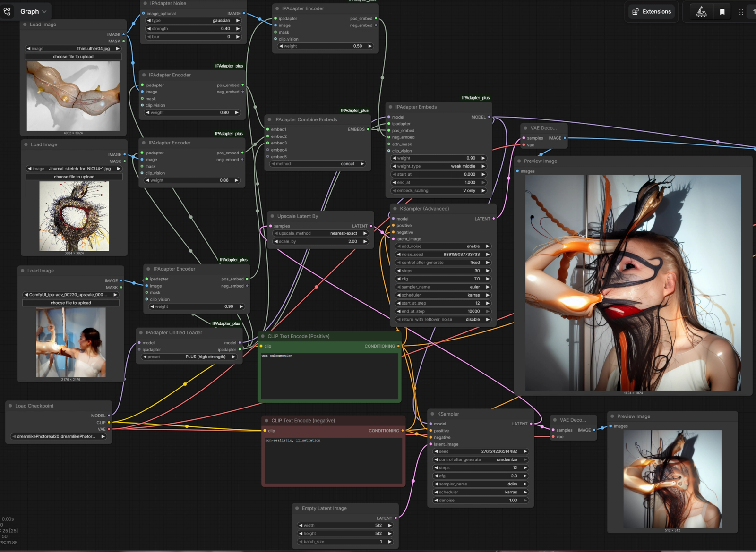Open upscale_method nearest-exact selector
This screenshot has width=756, height=552.
point(321,233)
